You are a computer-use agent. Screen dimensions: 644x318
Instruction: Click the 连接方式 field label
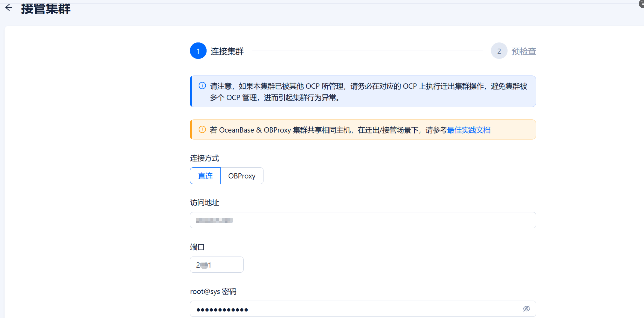click(205, 158)
